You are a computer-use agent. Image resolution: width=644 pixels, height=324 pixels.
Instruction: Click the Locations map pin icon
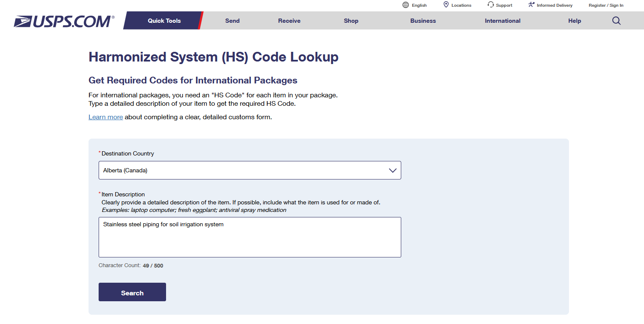coord(446,5)
